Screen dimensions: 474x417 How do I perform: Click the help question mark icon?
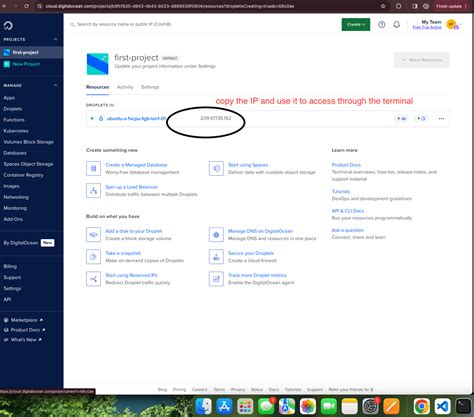click(382, 24)
